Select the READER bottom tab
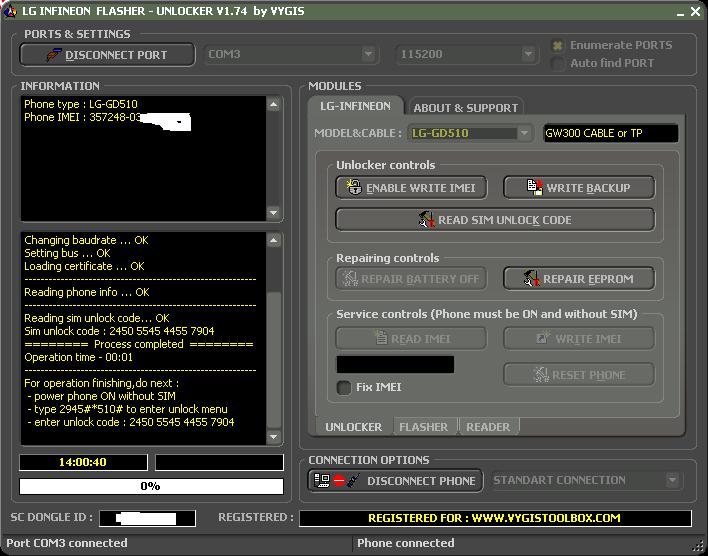This screenshot has height=556, width=708. tap(488, 427)
